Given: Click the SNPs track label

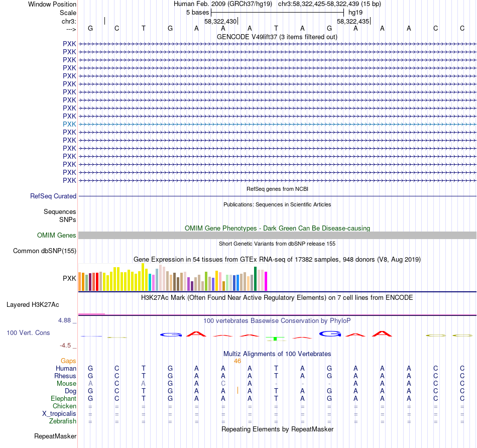Looking at the screenshot, I should coord(68,220).
